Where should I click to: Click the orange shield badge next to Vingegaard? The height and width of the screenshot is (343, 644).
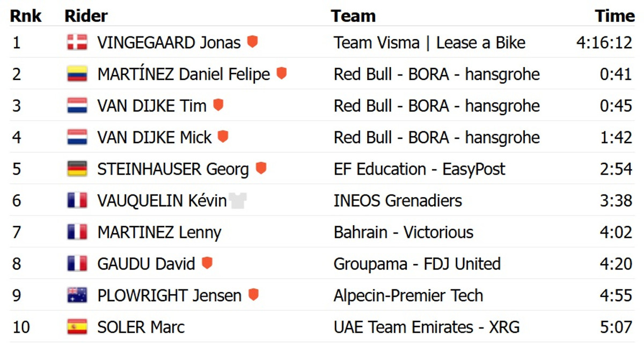252,42
